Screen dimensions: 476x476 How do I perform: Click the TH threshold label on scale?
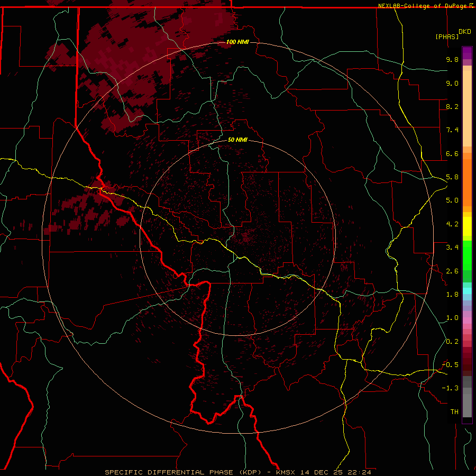point(454,412)
